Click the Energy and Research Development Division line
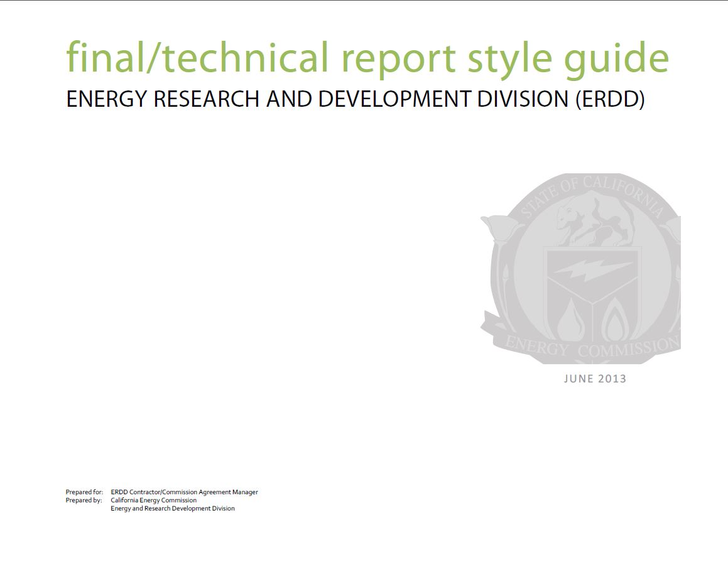 (x=172, y=509)
